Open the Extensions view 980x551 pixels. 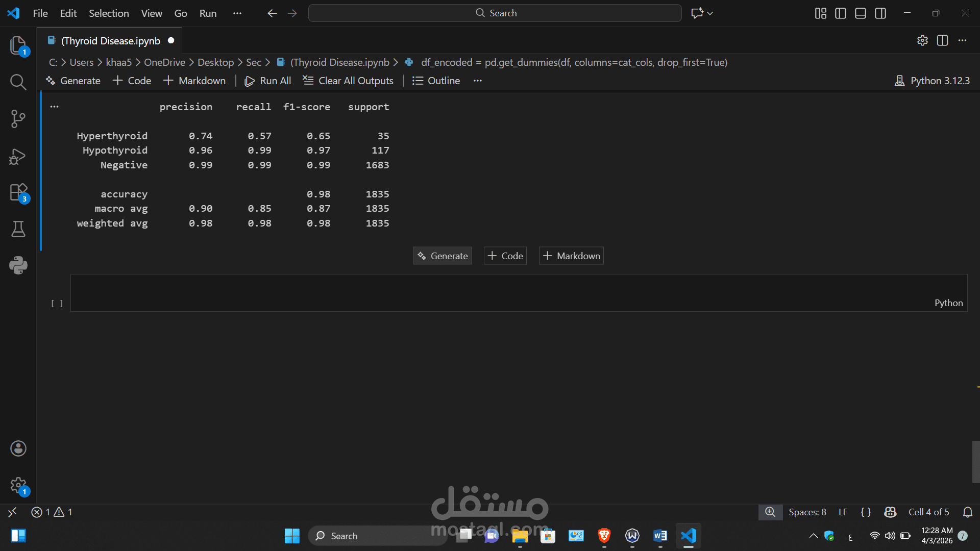[x=18, y=193]
